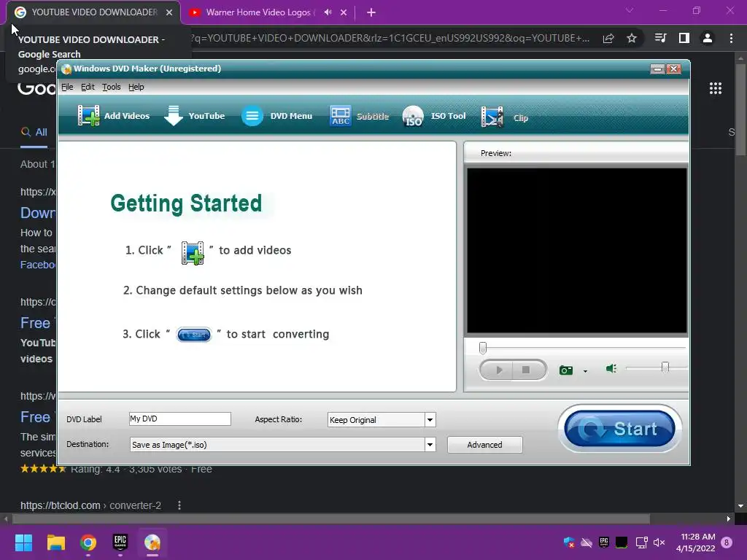
Task: Bookmark this page with the star icon
Action: coord(632,38)
